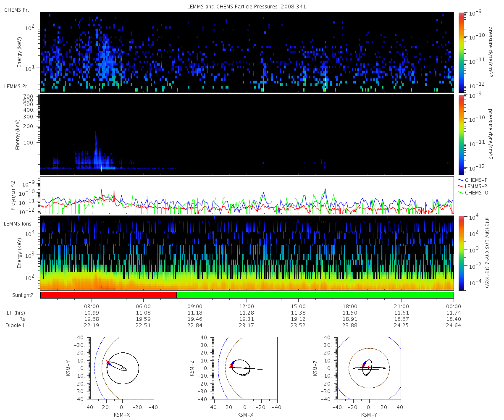Click the KSM-X vs KSM-Z orbit plot
Screen dimensions: 504x420
coord(245,368)
